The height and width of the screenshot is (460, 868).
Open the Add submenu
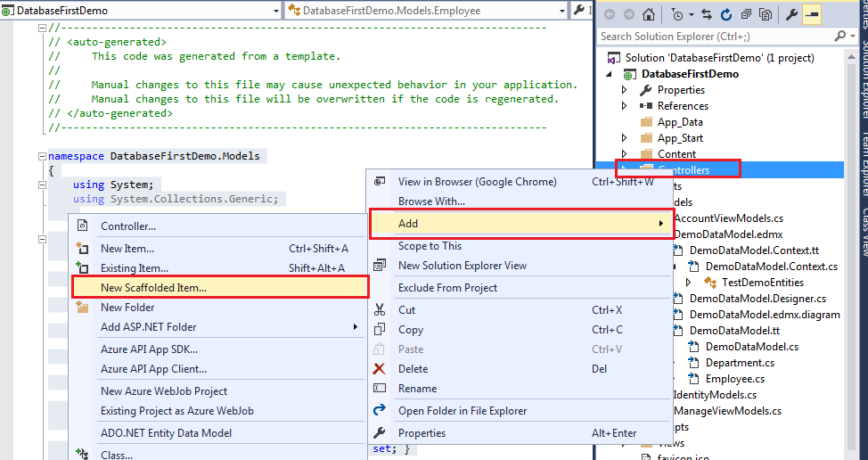click(x=520, y=224)
